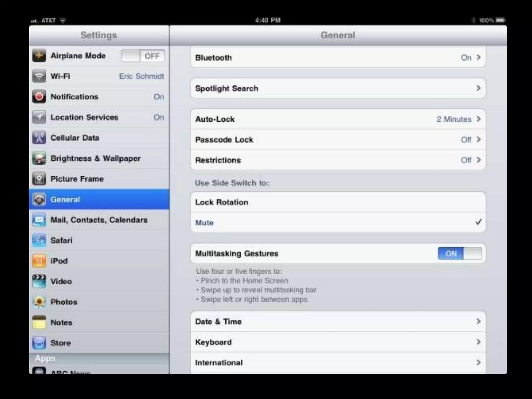Tap the 4:40 PM clock in status bar
532x399 pixels.
(268, 20)
